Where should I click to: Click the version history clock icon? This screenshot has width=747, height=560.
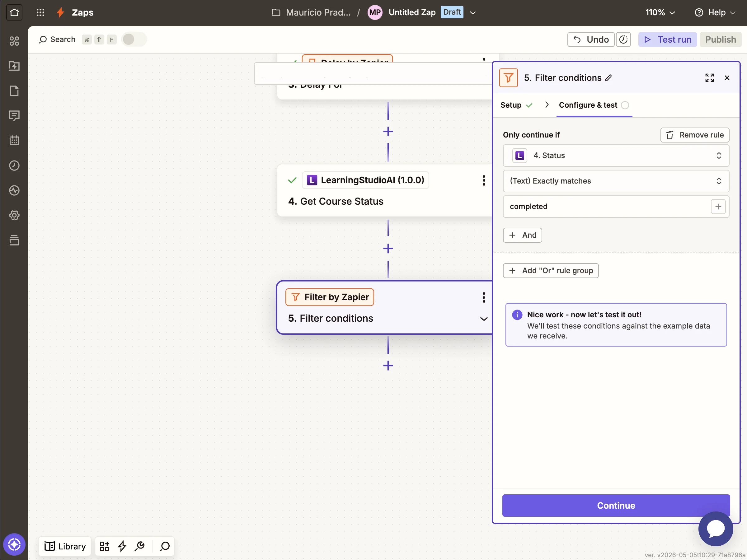(623, 40)
